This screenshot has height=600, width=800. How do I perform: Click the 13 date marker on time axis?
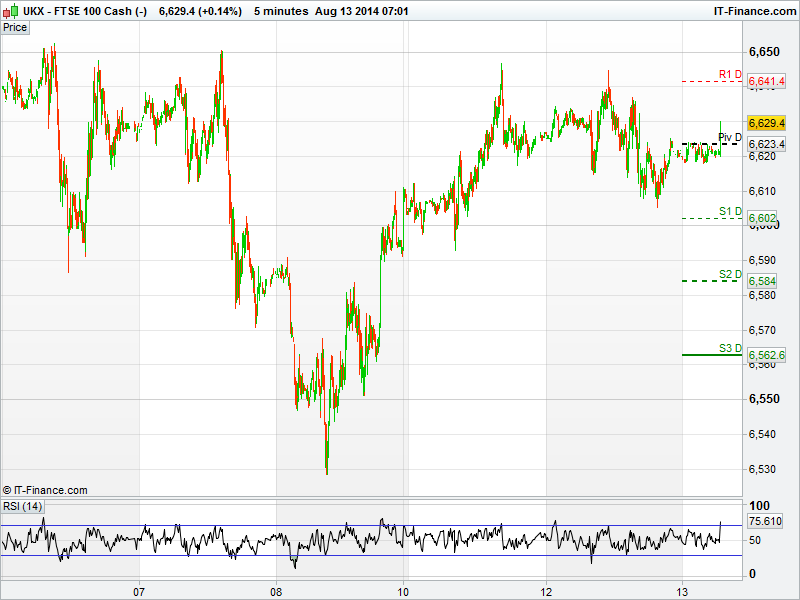tap(682, 590)
